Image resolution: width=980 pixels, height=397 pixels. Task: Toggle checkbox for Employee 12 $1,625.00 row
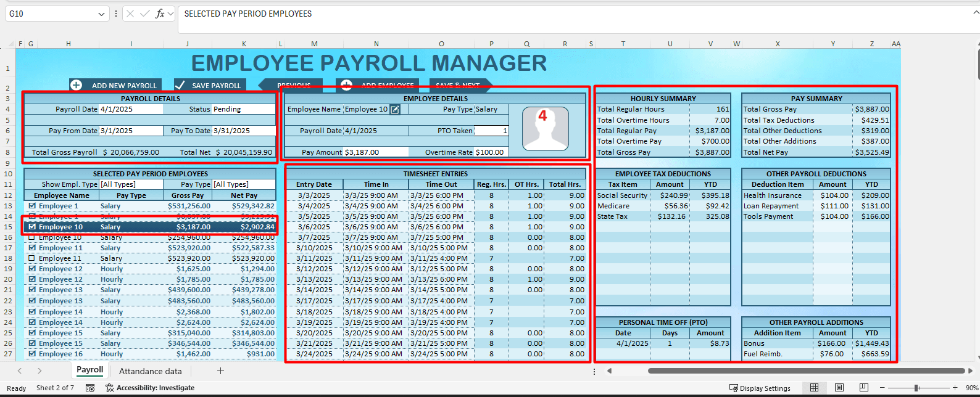[32, 269]
